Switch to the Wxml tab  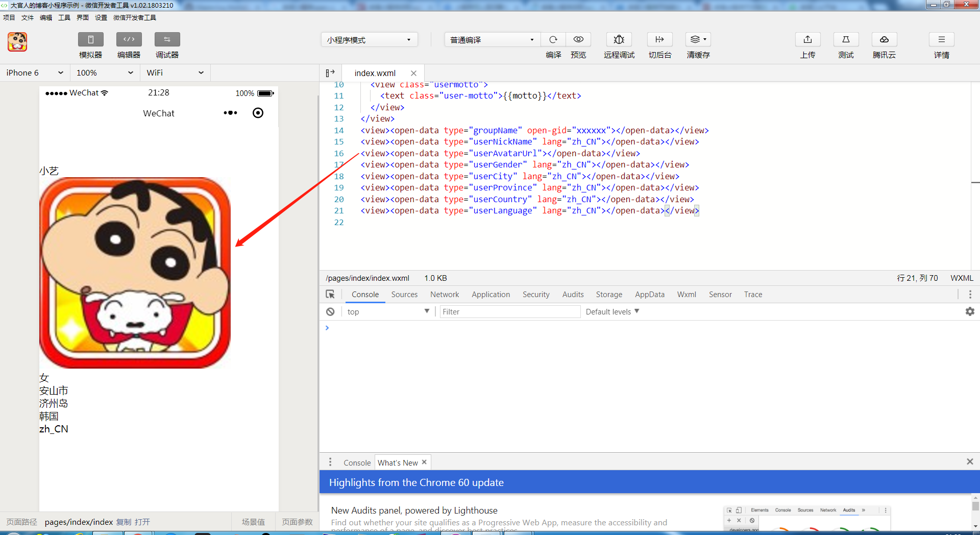(687, 295)
